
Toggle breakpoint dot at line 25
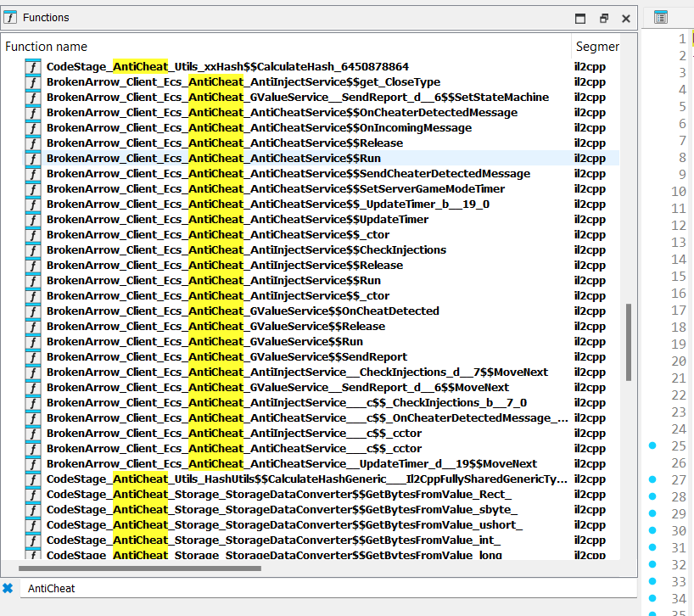pos(652,445)
